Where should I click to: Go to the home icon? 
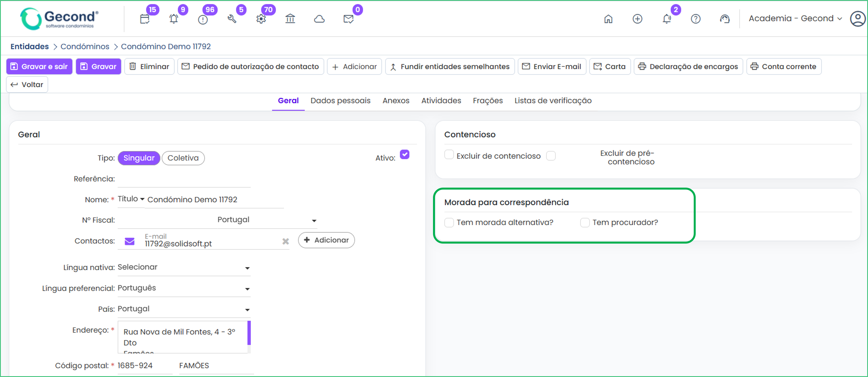coord(608,19)
